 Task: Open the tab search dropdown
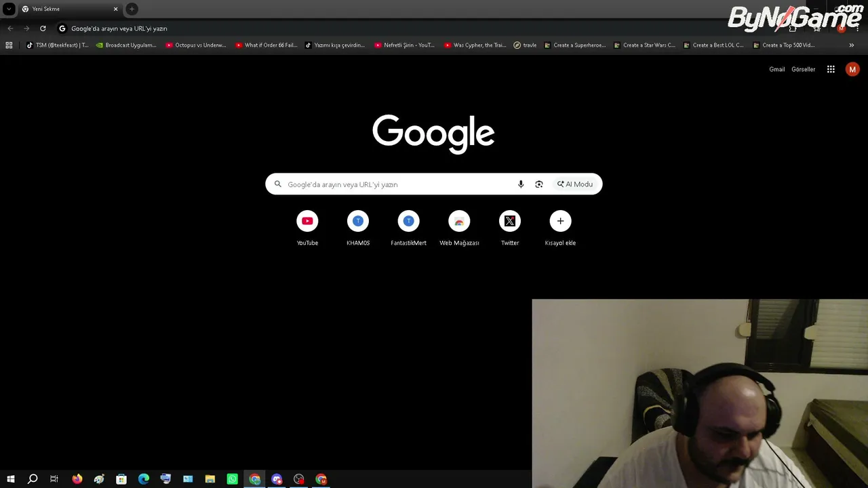[x=9, y=9]
